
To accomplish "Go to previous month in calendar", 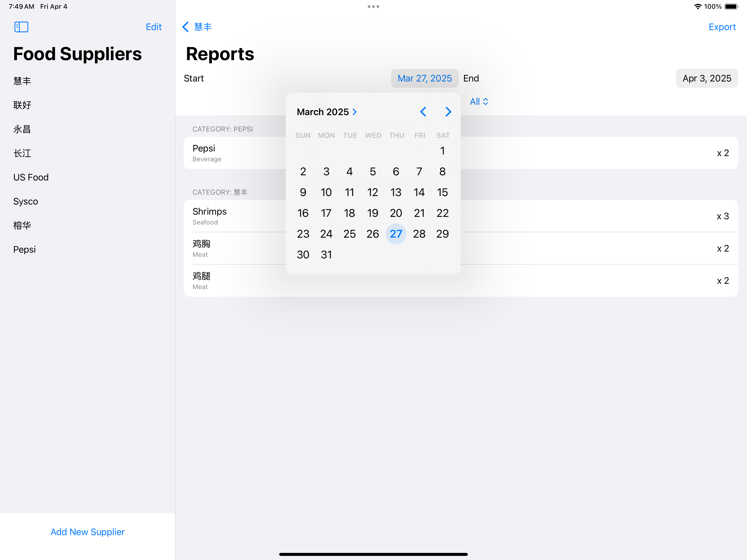I will [x=423, y=112].
